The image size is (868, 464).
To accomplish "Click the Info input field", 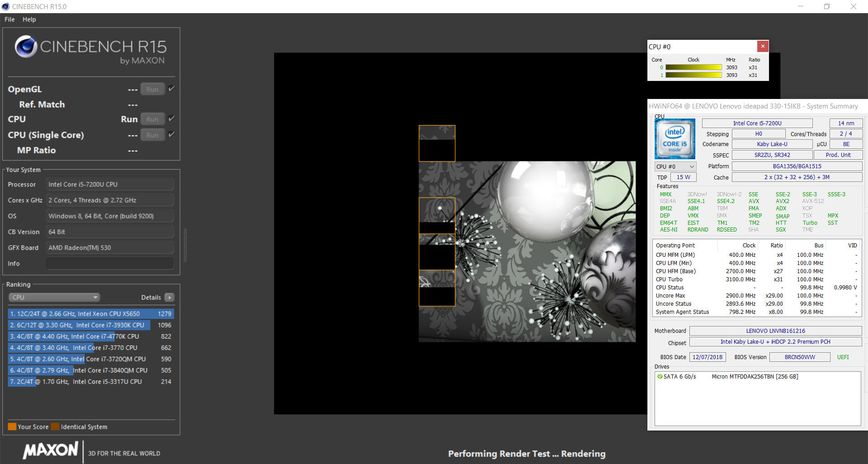I will (110, 263).
